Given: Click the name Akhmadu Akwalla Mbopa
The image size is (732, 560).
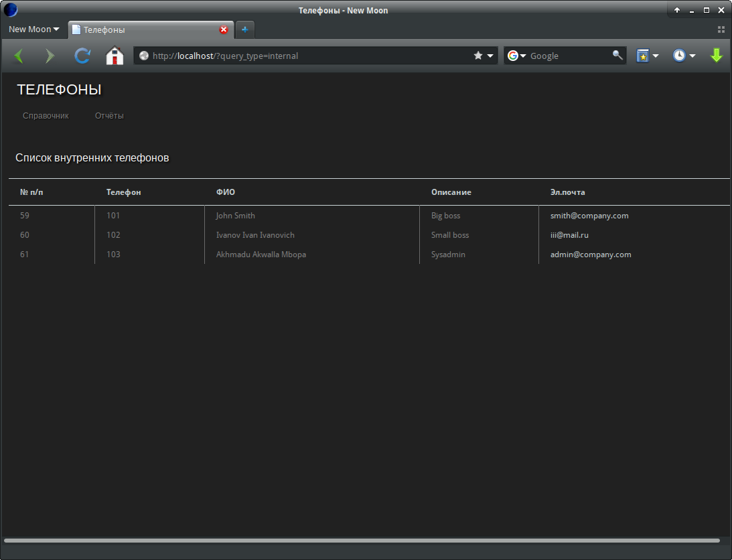Looking at the screenshot, I should pyautogui.click(x=261, y=255).
